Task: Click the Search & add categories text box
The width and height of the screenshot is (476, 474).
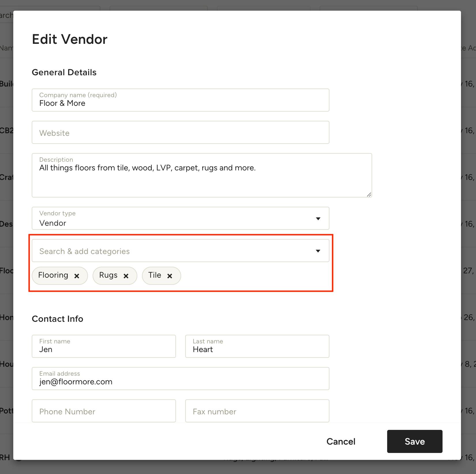Action: [x=159, y=251]
